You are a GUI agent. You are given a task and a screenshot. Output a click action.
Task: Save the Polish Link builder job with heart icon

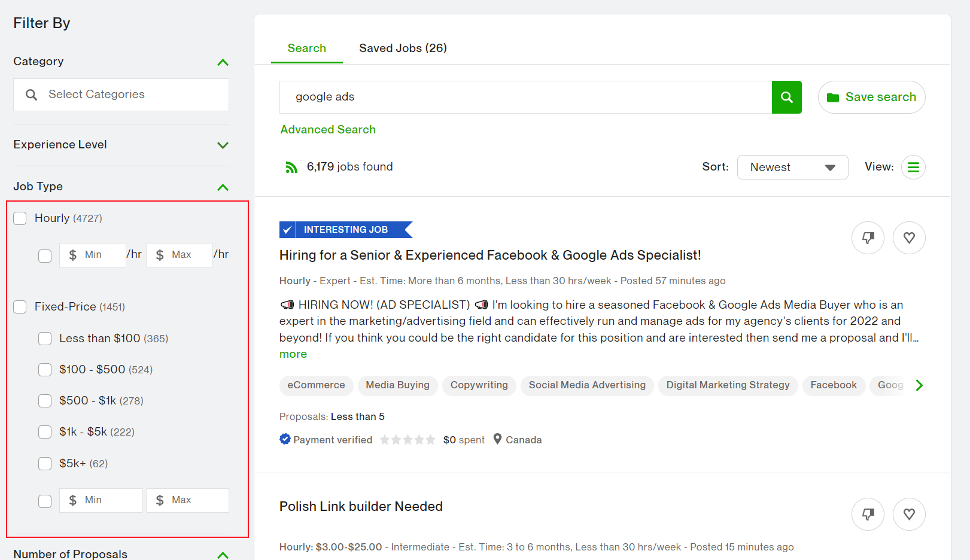click(909, 514)
